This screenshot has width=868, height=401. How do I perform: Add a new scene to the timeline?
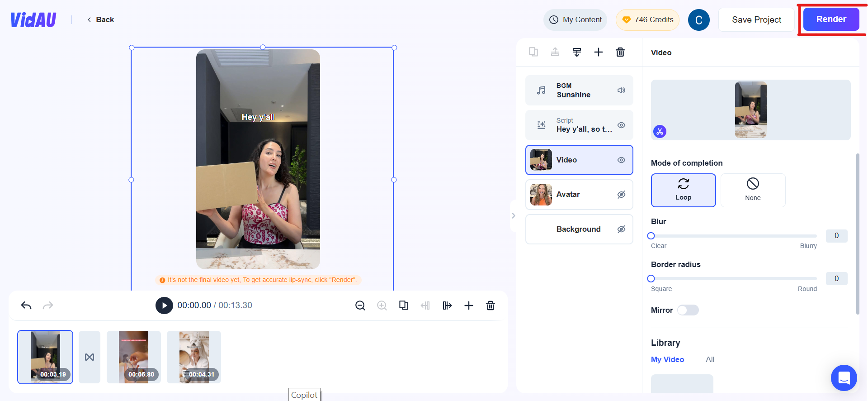point(469,306)
